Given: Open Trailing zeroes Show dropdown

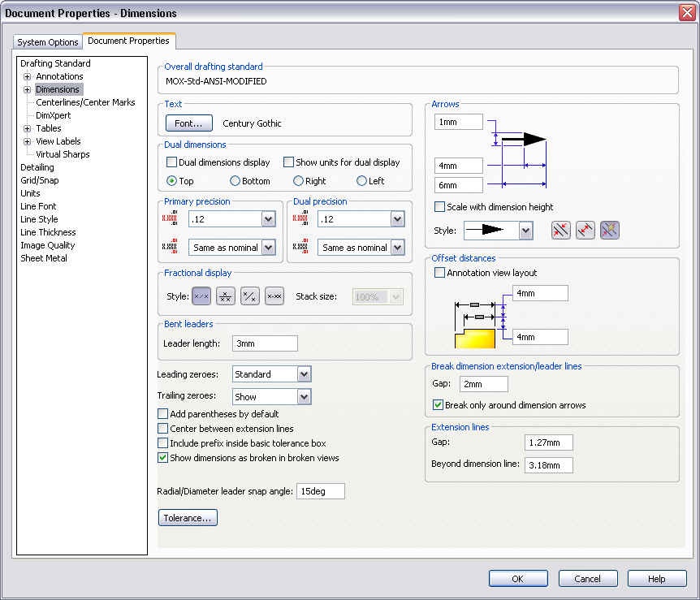Looking at the screenshot, I should pyautogui.click(x=304, y=396).
